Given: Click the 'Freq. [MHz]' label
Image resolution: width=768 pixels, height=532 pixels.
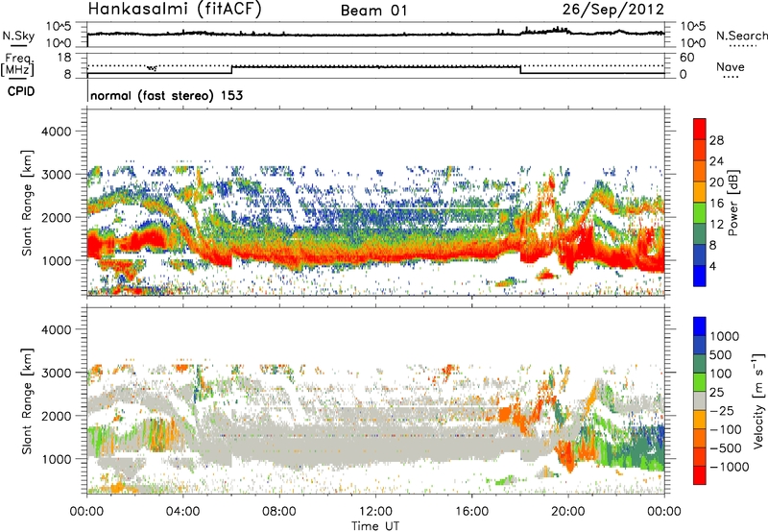Looking at the screenshot, I should pyautogui.click(x=17, y=65).
